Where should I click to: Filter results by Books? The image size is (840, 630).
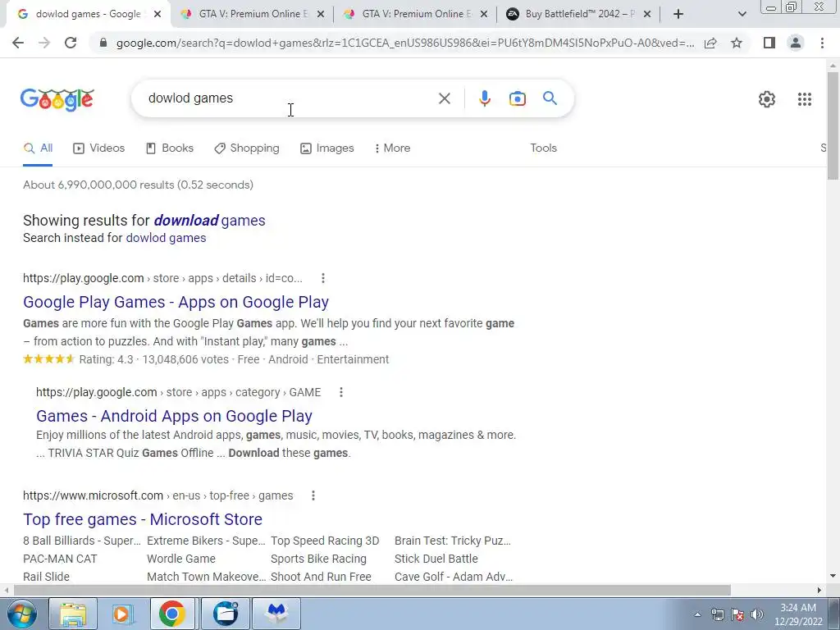pyautogui.click(x=169, y=148)
